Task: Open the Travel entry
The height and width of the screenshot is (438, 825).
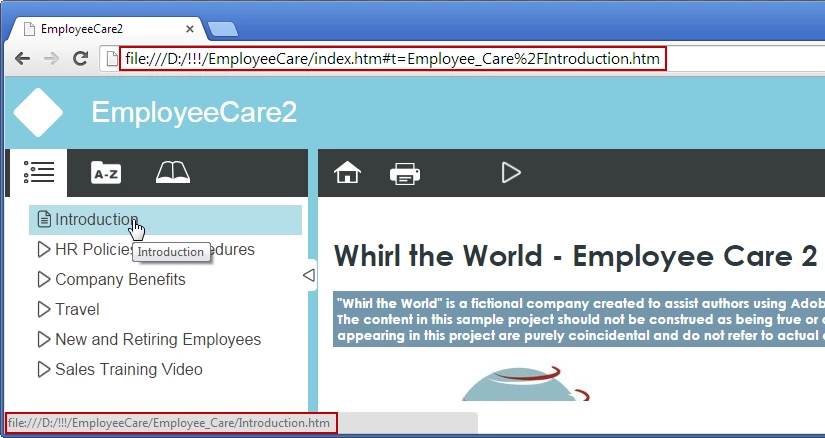Action: click(x=77, y=310)
